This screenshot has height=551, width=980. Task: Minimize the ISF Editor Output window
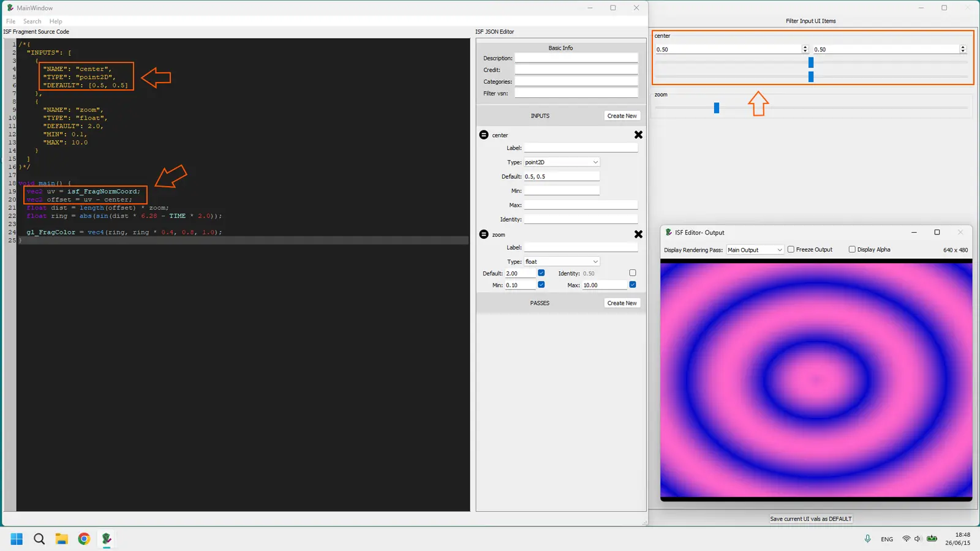coord(914,232)
